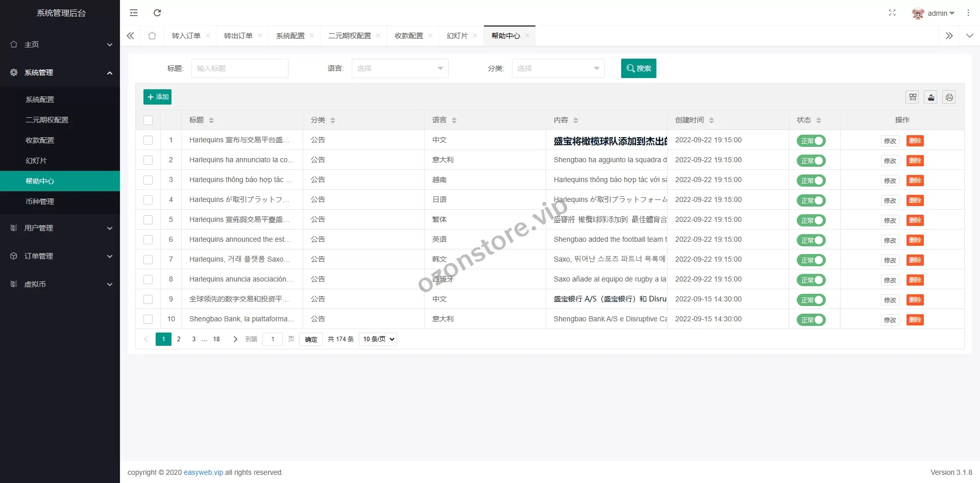Sort table by 创建时间 column
Image resolution: width=980 pixels, height=483 pixels.
pos(711,120)
